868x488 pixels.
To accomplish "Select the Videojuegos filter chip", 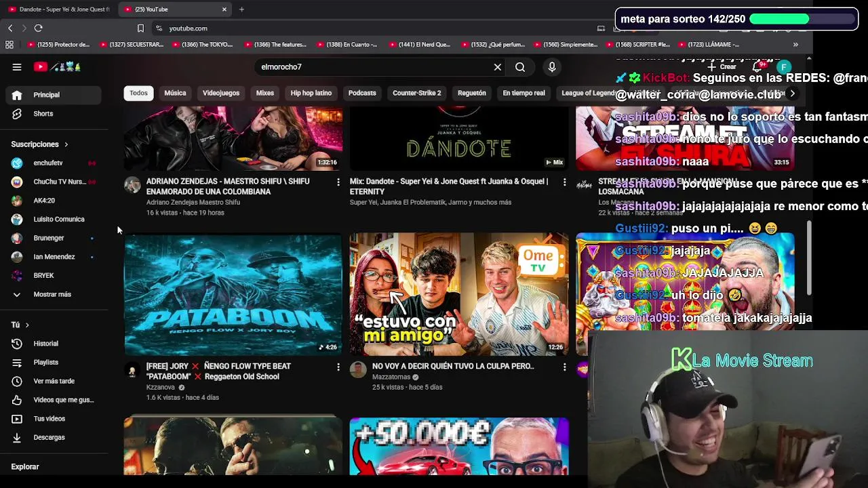I will (x=221, y=93).
